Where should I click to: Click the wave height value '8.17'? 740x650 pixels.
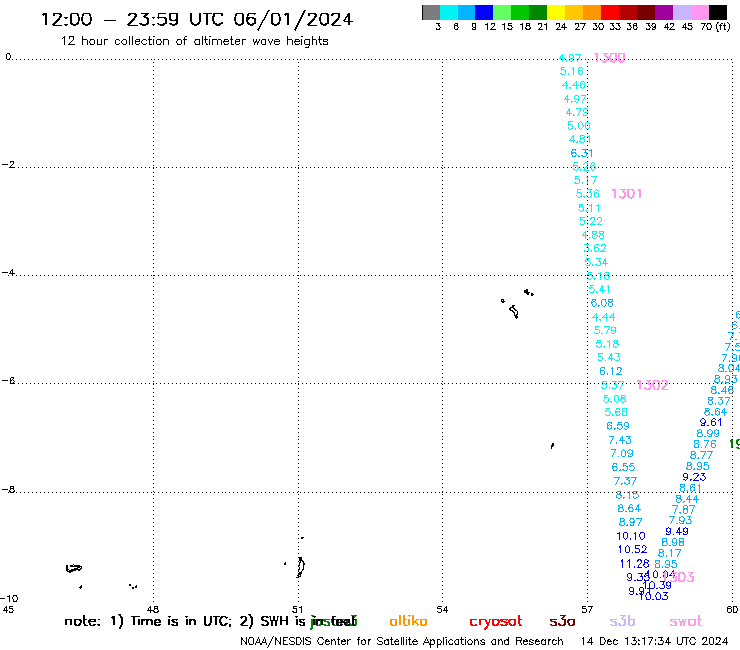coord(670,553)
